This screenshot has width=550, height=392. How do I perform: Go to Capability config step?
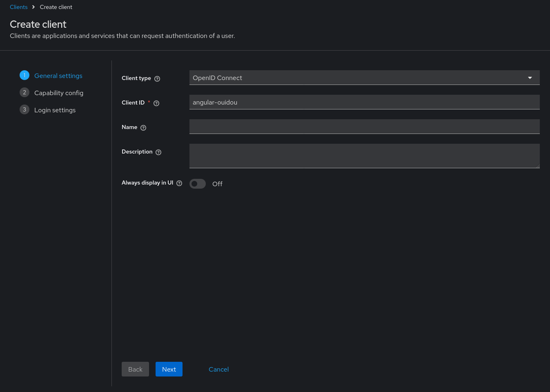tap(59, 93)
